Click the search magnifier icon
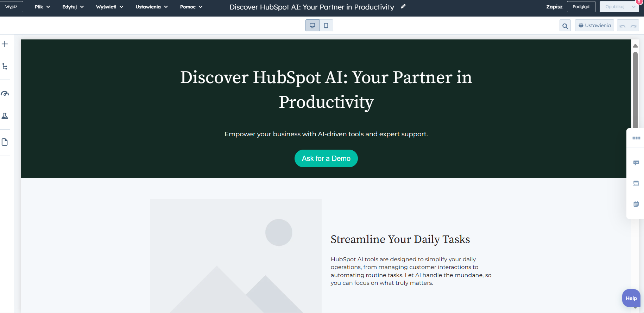The image size is (644, 313). (565, 26)
